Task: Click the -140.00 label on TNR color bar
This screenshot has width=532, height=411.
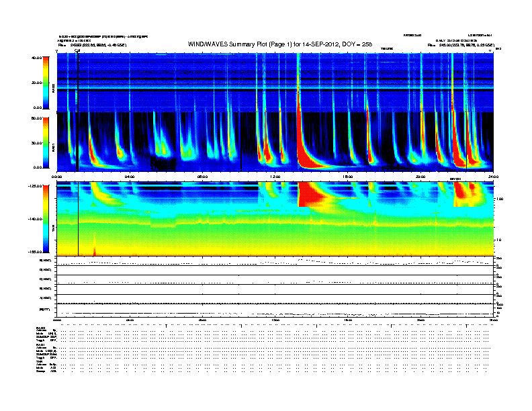Action: (x=36, y=219)
